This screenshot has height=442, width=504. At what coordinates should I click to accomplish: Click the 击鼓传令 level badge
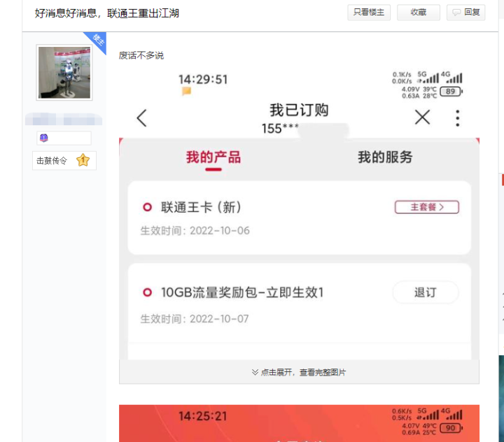pyautogui.click(x=64, y=160)
